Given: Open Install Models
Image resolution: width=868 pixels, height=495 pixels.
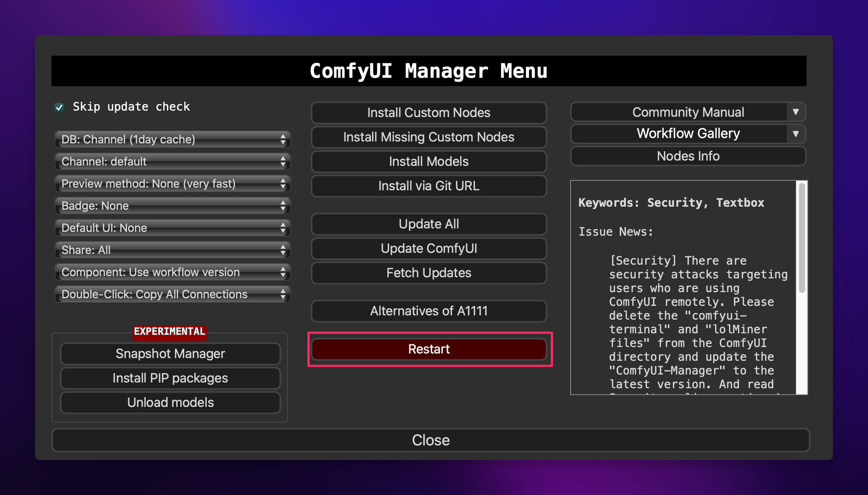Looking at the screenshot, I should coord(429,162).
